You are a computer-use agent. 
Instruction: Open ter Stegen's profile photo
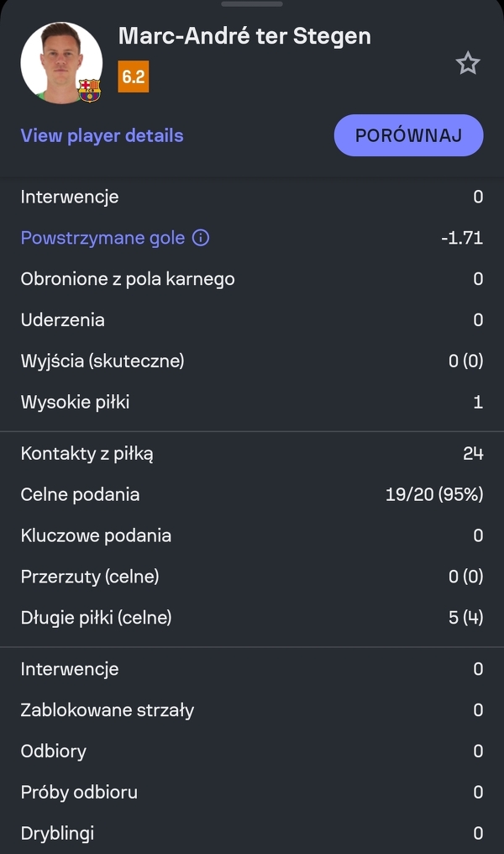[x=59, y=61]
